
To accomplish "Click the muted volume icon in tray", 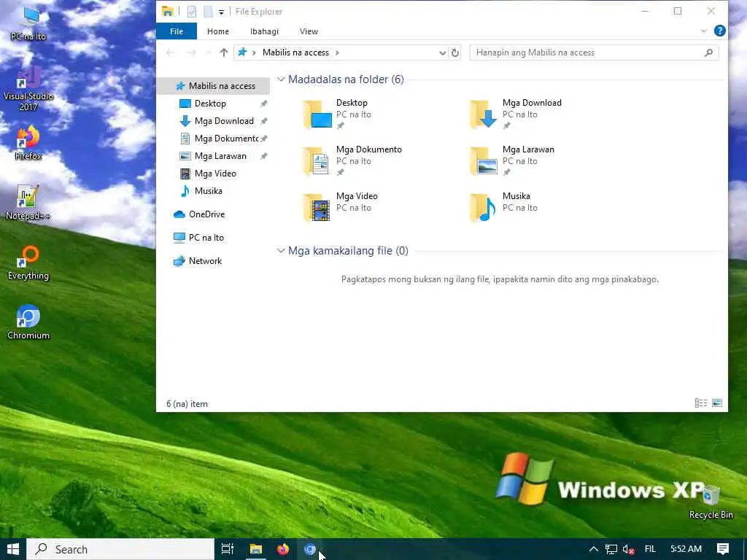I will coord(628,550).
